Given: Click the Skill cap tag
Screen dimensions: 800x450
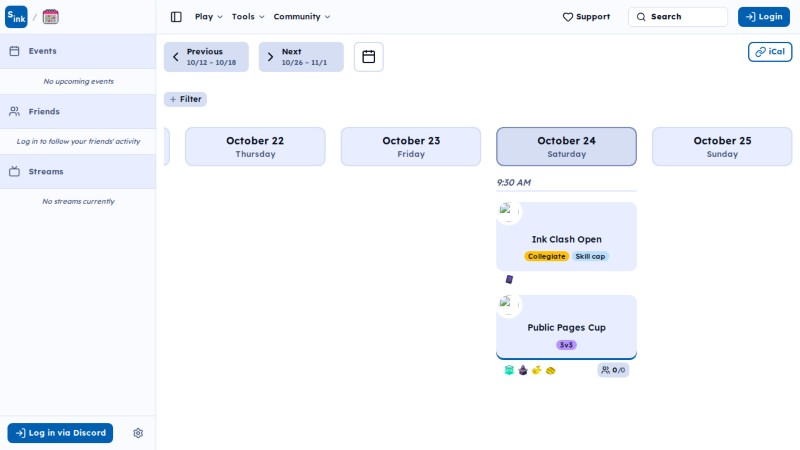Looking at the screenshot, I should [x=590, y=256].
